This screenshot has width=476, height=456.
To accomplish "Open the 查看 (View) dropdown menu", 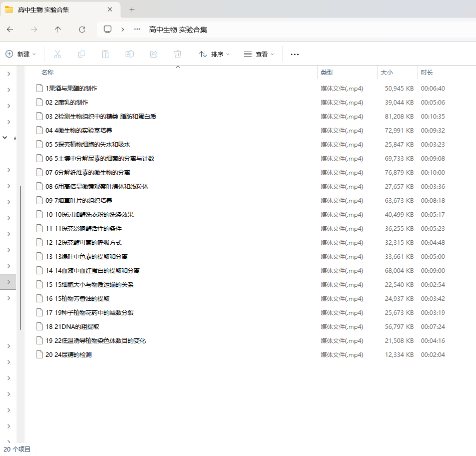I will pyautogui.click(x=259, y=54).
